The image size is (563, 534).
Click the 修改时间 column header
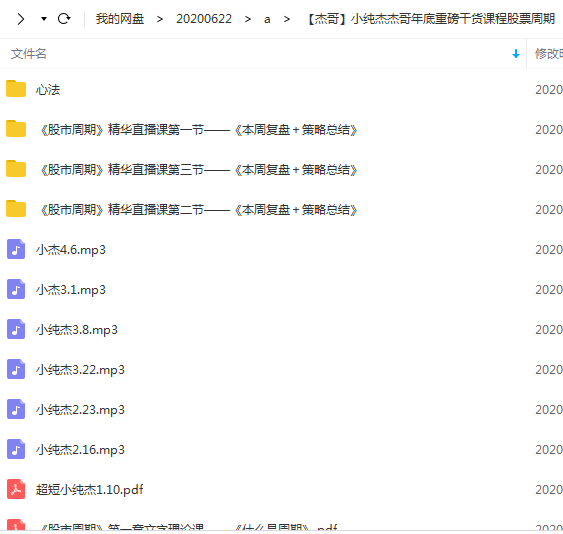pos(549,54)
